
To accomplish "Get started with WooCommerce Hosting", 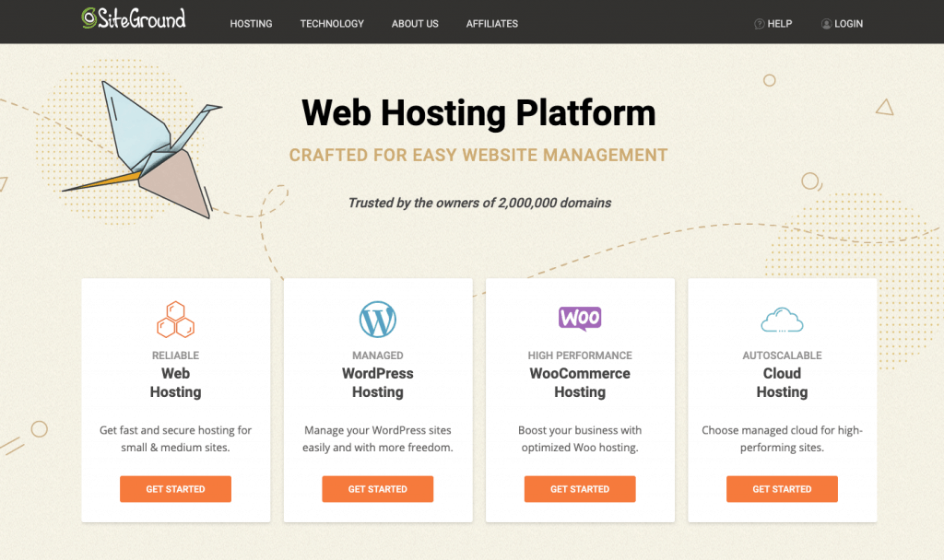I will tap(580, 489).
